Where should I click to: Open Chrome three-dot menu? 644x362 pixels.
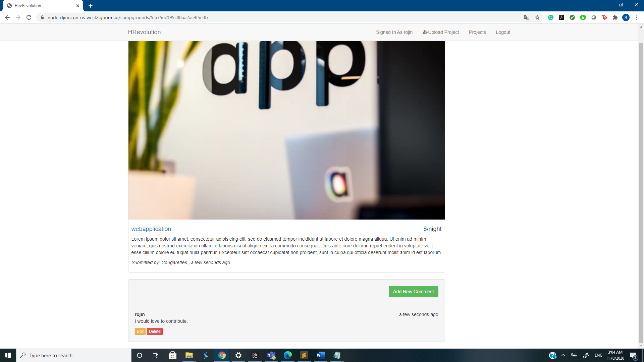click(x=637, y=17)
